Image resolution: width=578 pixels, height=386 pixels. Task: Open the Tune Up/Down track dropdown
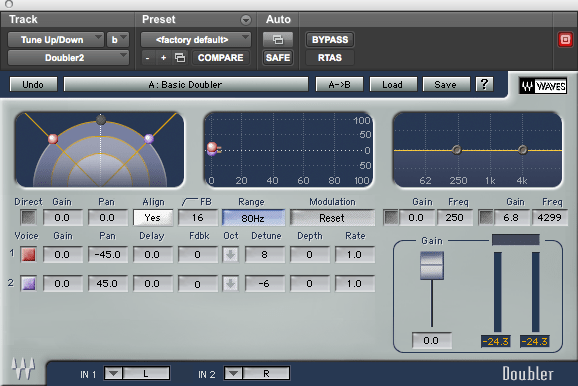coord(56,39)
